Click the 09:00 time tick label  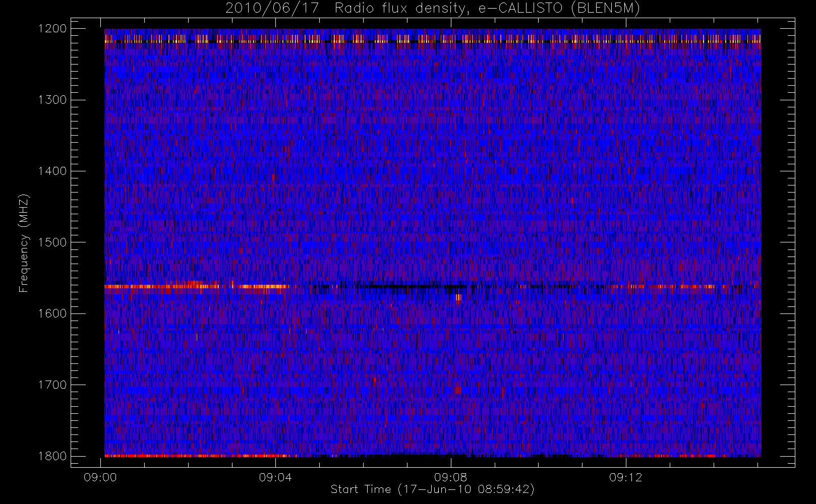pos(100,477)
